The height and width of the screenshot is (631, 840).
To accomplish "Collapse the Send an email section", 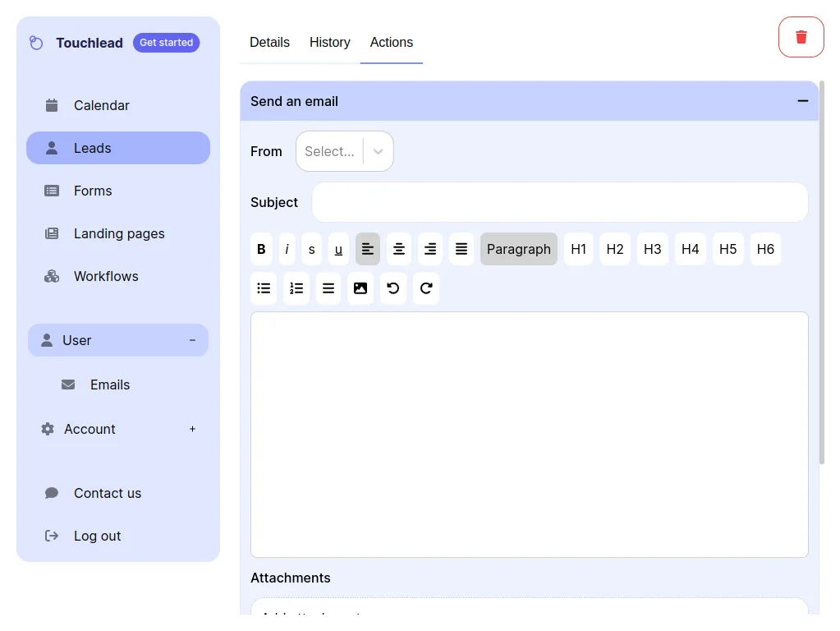I will [x=802, y=100].
